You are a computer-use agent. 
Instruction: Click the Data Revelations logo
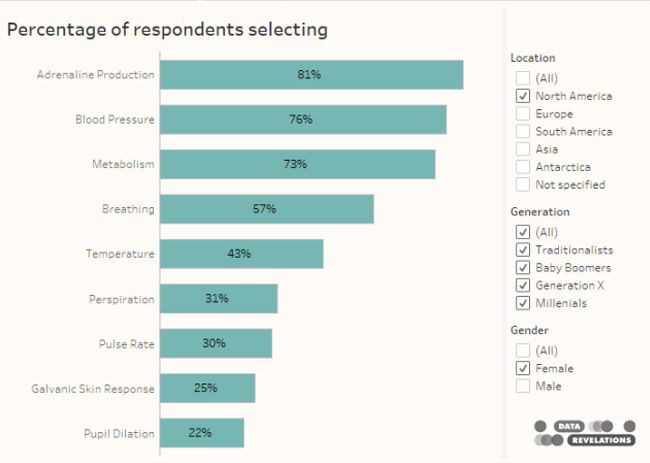[585, 432]
